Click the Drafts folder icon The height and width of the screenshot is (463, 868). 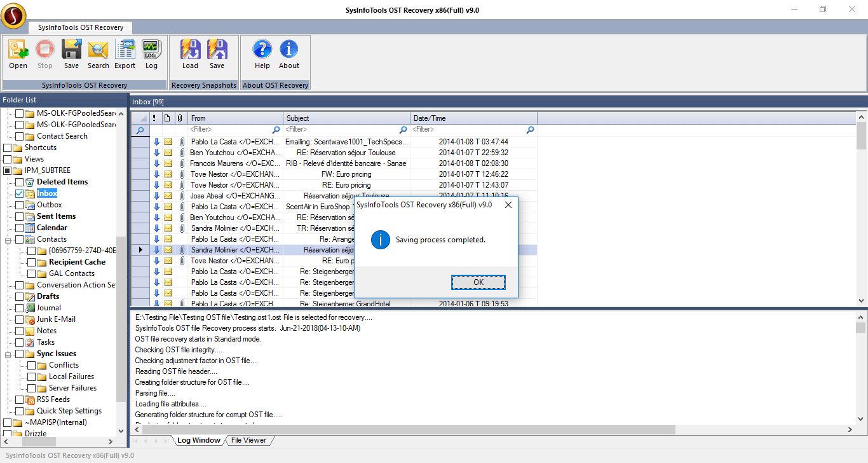coord(30,296)
